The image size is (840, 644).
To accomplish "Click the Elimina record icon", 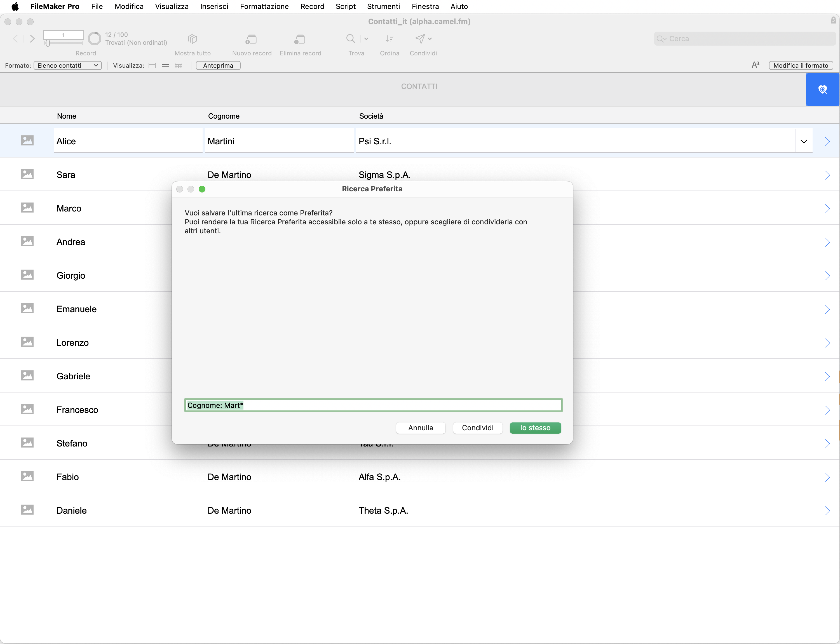I will [300, 39].
